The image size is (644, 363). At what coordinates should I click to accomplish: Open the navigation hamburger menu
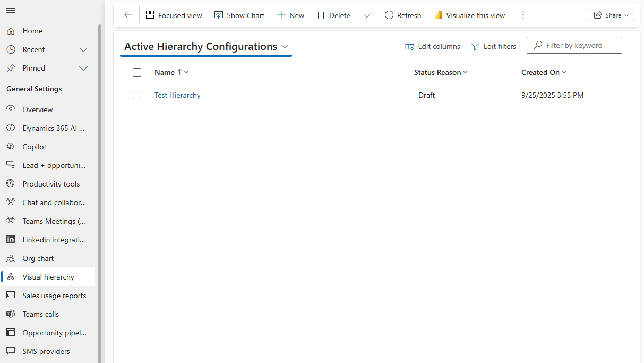[11, 9]
